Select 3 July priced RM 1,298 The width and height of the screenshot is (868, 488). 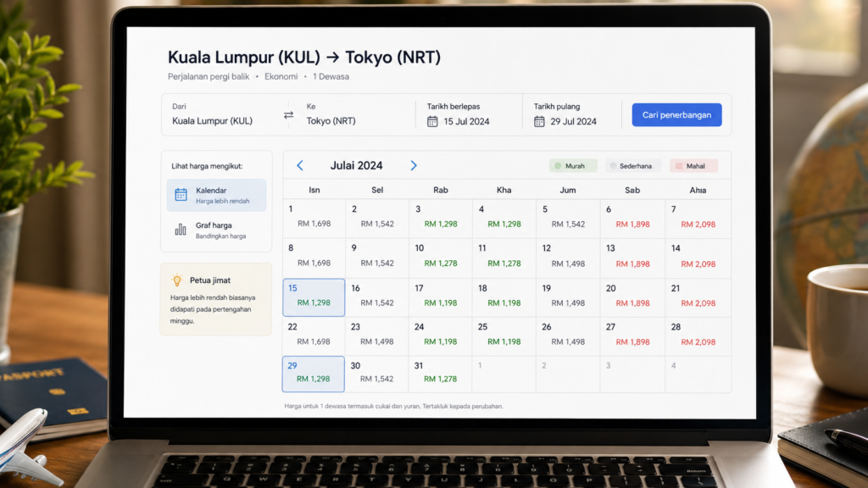pyautogui.click(x=441, y=219)
